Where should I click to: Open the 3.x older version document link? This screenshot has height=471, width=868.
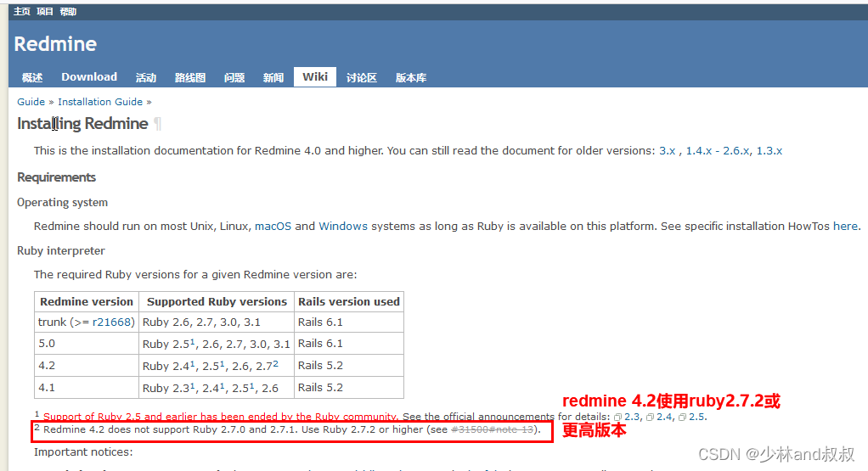coord(667,151)
